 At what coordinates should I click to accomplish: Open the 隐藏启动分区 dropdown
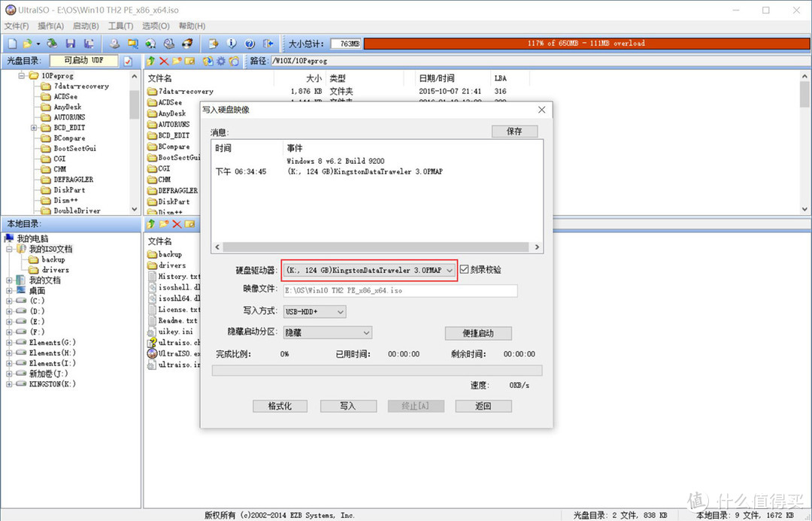click(366, 332)
